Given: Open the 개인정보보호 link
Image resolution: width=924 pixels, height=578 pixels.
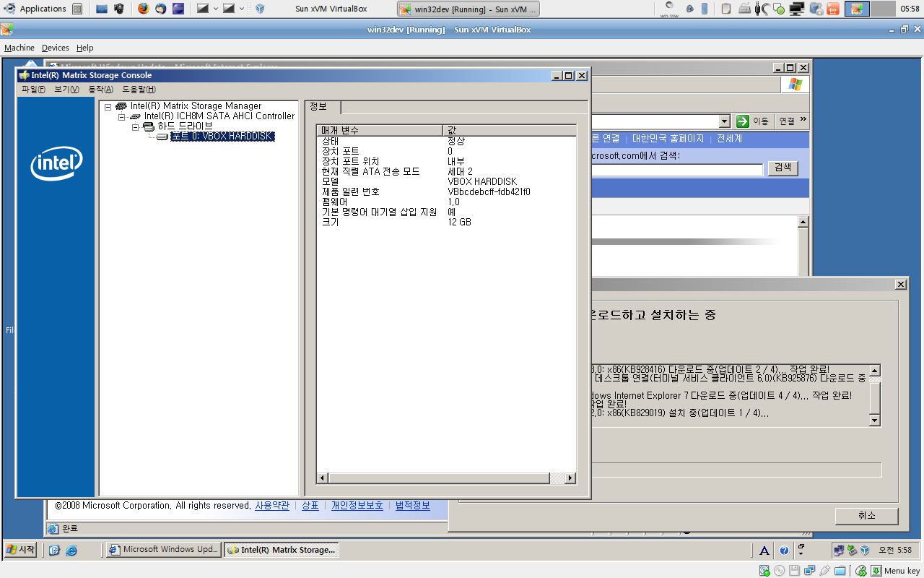Looking at the screenshot, I should coord(357,506).
